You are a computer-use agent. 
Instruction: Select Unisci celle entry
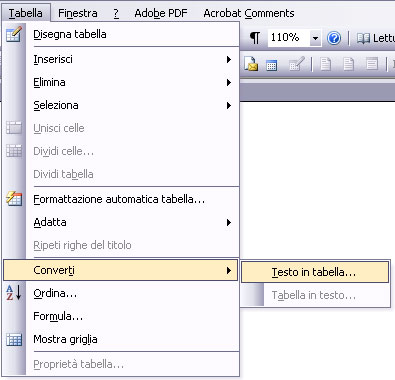[120, 128]
